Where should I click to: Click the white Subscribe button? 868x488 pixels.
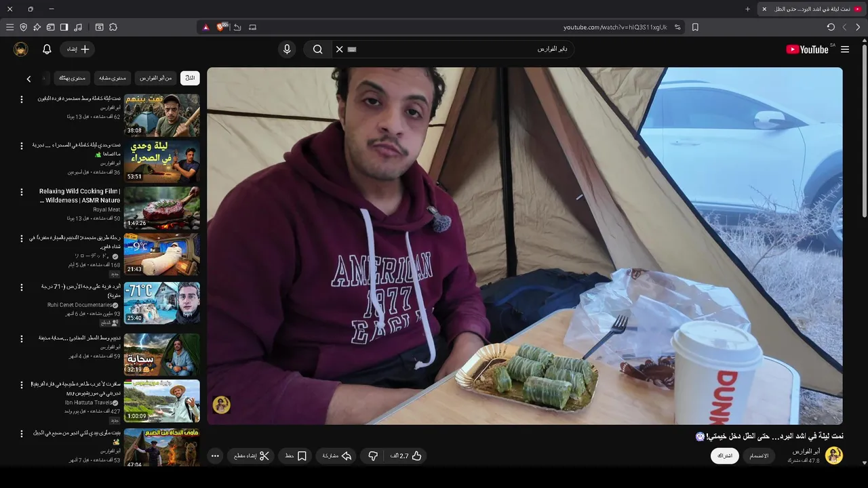(x=725, y=456)
